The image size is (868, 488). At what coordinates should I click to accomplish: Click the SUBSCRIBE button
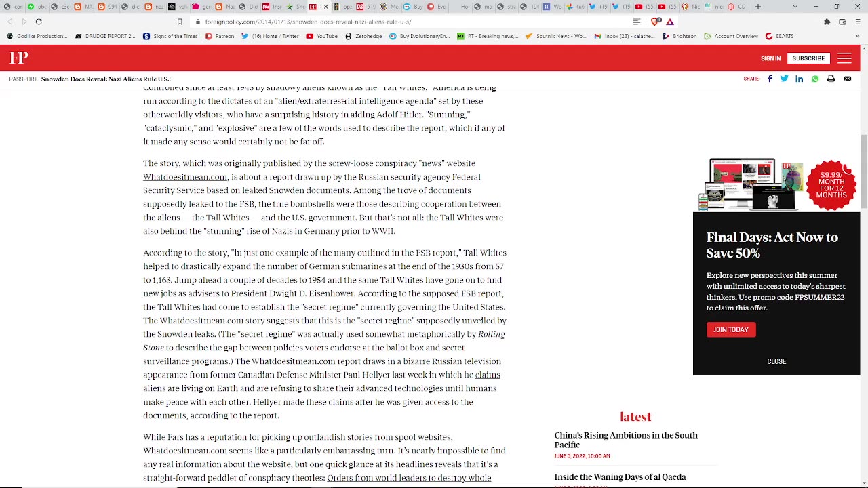(808, 58)
